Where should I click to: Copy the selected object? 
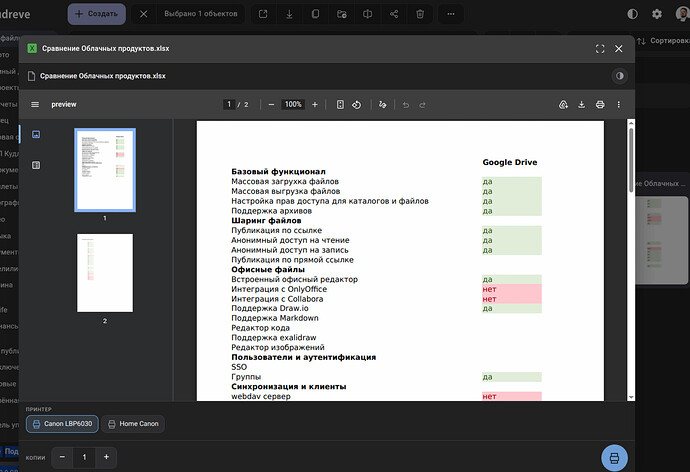tap(315, 14)
